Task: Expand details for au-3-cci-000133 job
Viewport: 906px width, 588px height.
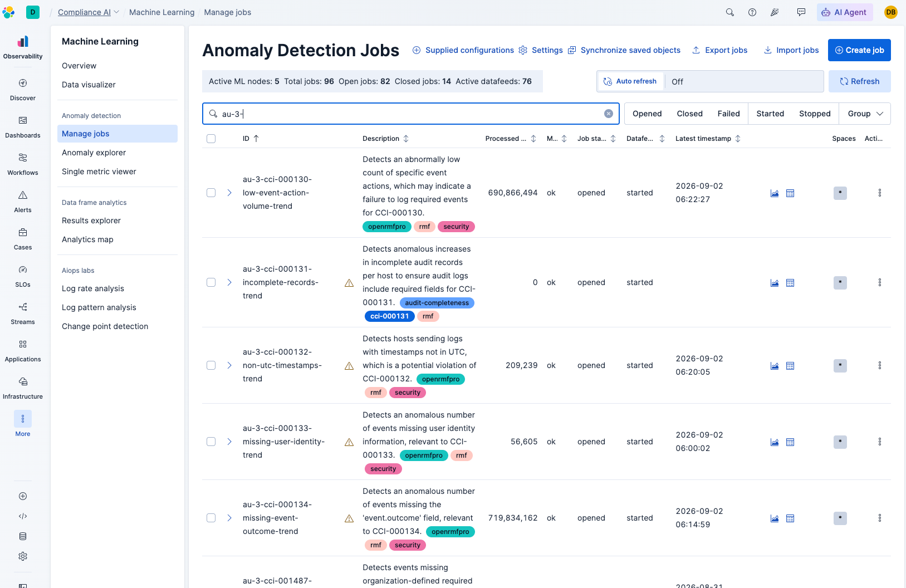Action: (x=229, y=442)
